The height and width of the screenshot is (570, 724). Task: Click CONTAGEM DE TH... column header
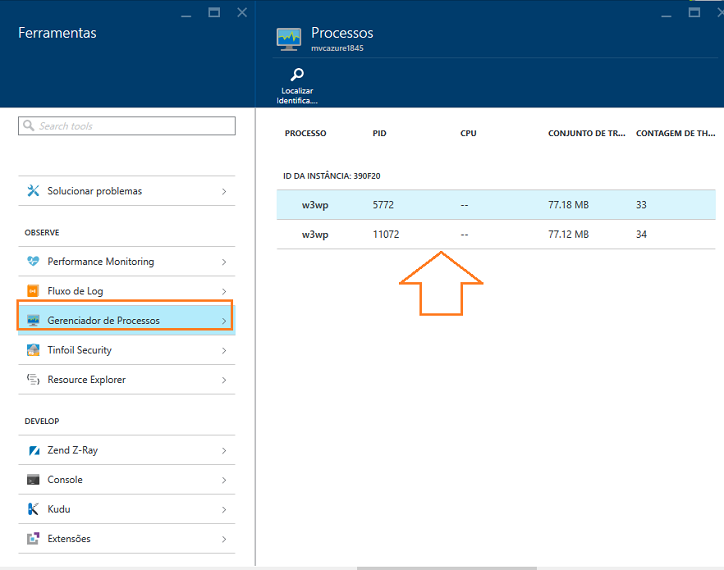[676, 133]
